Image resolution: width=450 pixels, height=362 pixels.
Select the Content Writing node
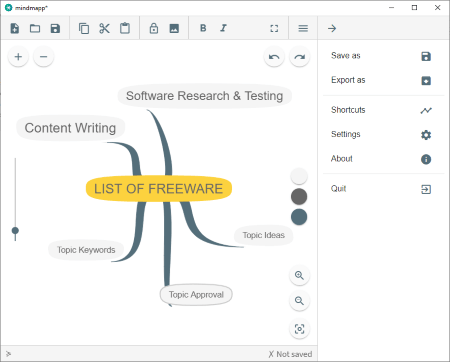(70, 128)
